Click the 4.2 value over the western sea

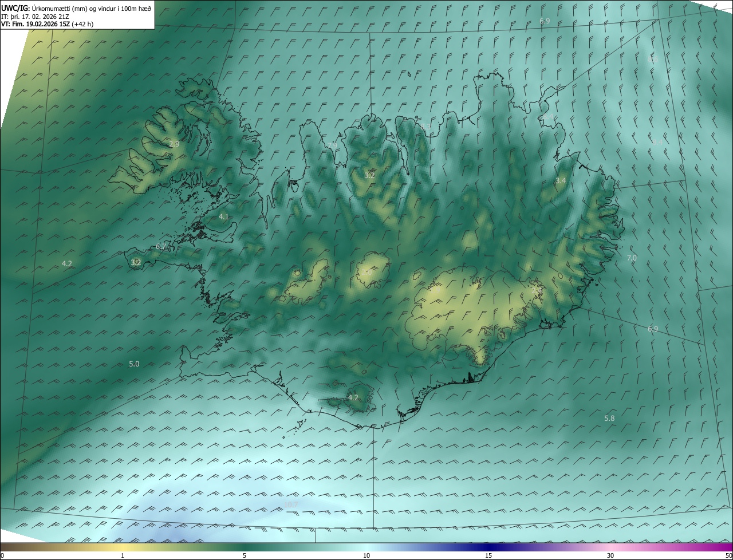[67, 264]
